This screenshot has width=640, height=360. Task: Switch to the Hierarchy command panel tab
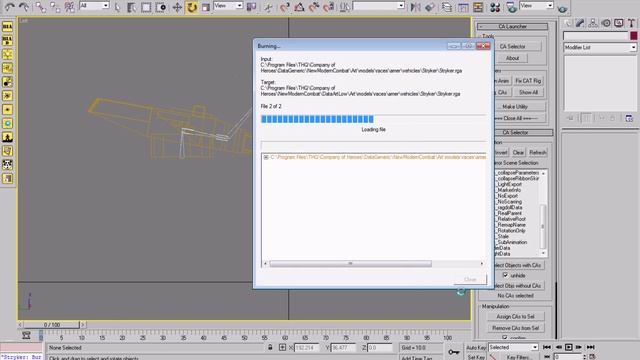(x=593, y=23)
